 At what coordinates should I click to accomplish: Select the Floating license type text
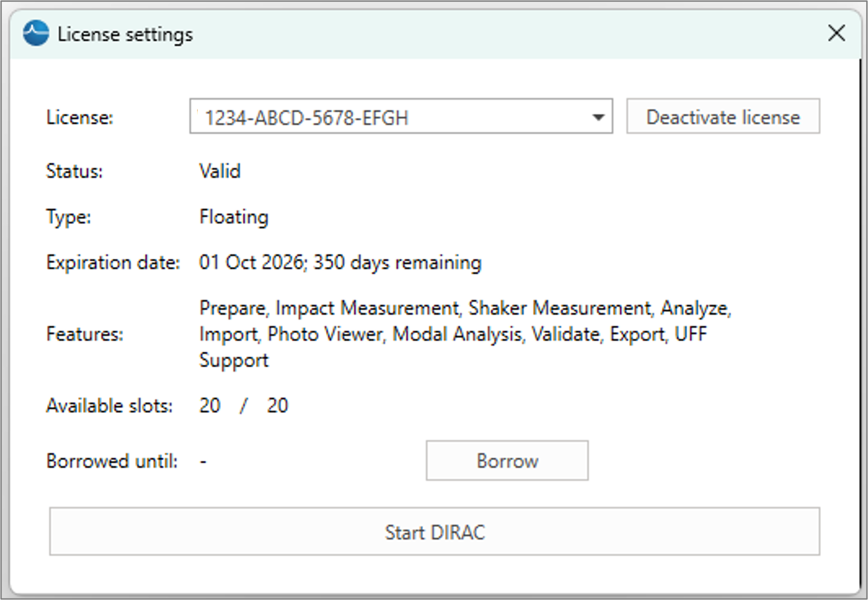click(234, 217)
